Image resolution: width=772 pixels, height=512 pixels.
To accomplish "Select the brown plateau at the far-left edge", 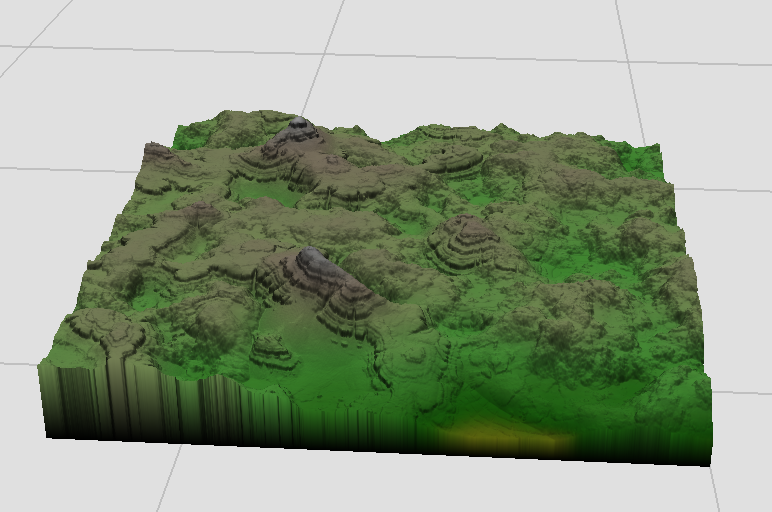I will [158, 156].
